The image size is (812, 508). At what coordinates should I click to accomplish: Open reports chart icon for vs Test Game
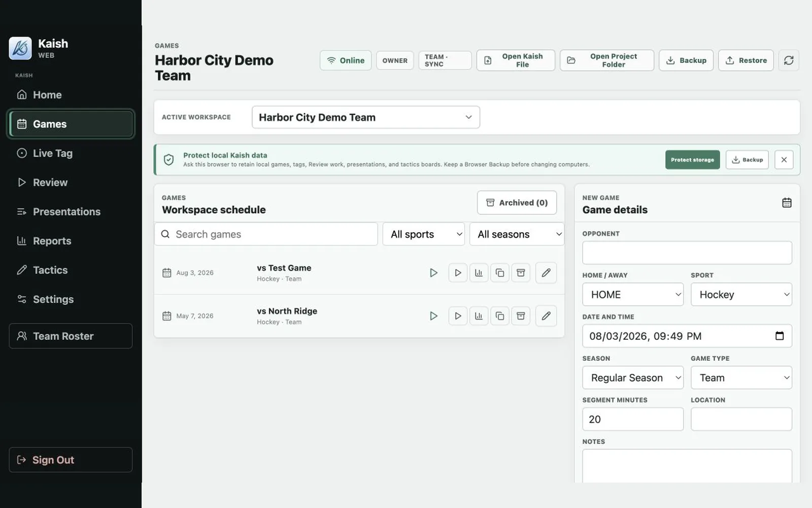(479, 273)
